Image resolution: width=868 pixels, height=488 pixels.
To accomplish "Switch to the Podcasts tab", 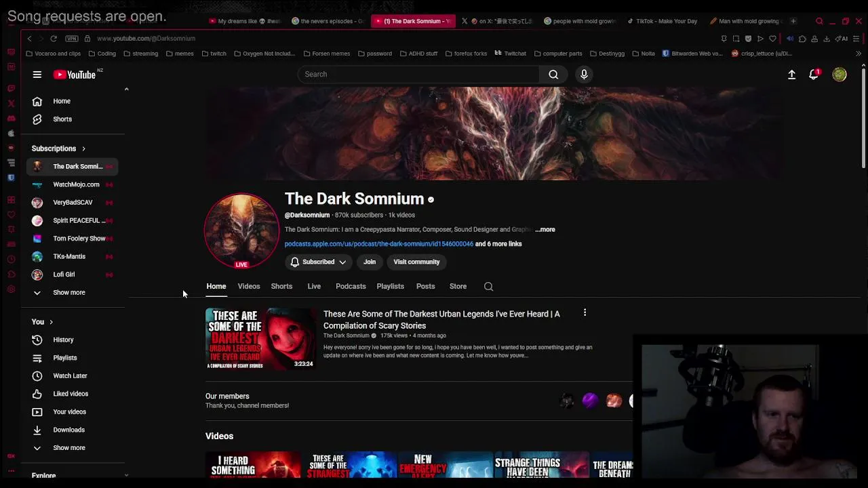I will 351,286.
